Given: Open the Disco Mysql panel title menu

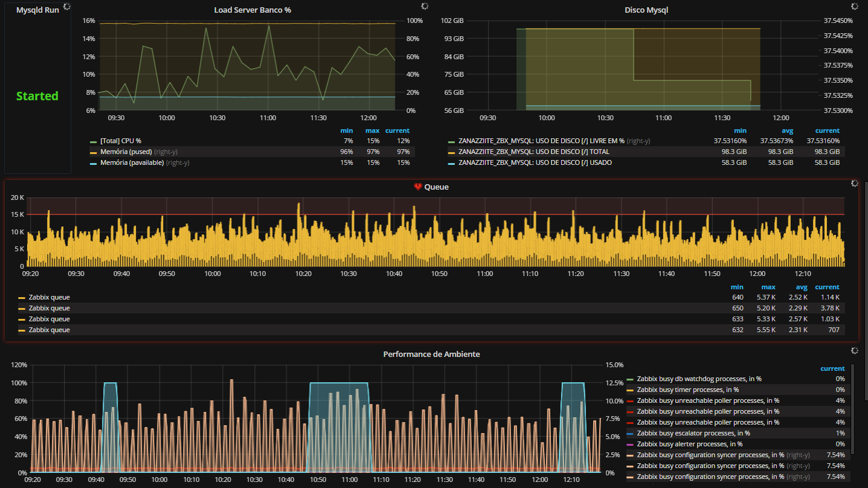Looking at the screenshot, I should 646,10.
